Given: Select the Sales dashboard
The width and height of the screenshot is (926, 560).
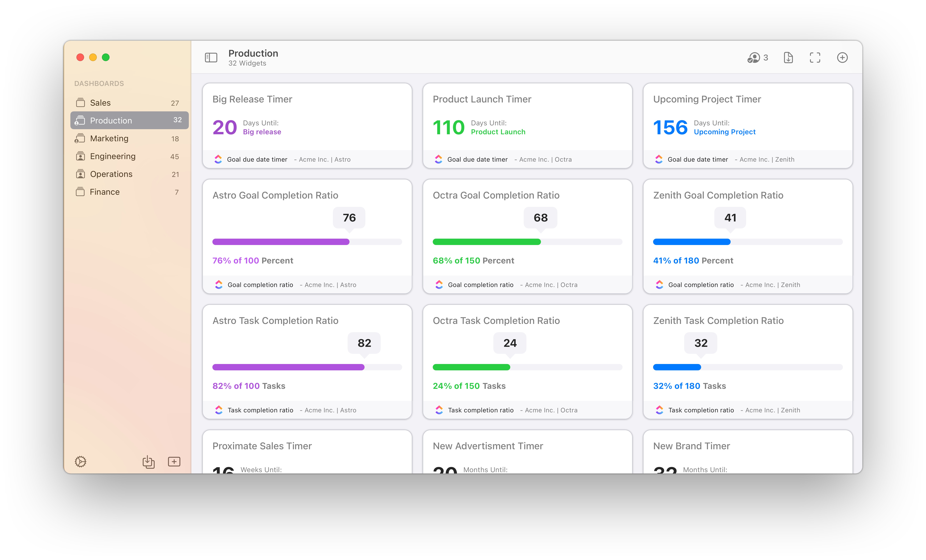Looking at the screenshot, I should [x=100, y=103].
